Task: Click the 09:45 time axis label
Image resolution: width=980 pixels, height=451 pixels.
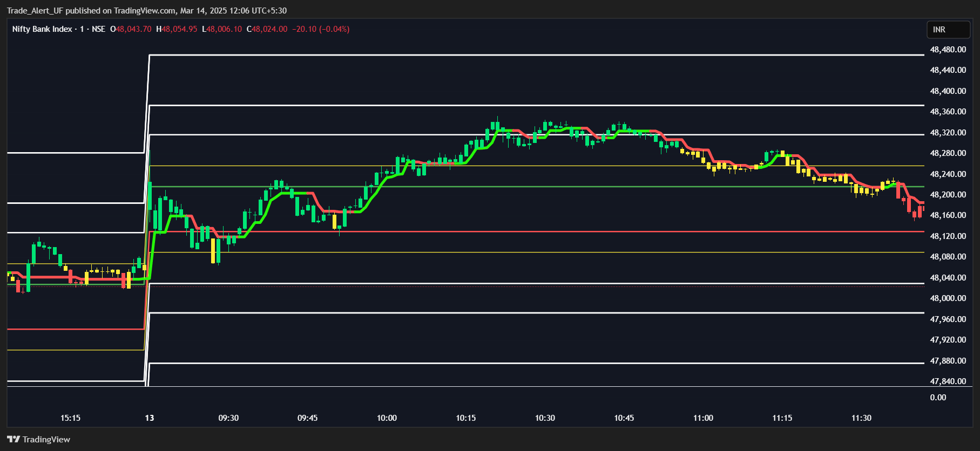Action: click(x=308, y=418)
